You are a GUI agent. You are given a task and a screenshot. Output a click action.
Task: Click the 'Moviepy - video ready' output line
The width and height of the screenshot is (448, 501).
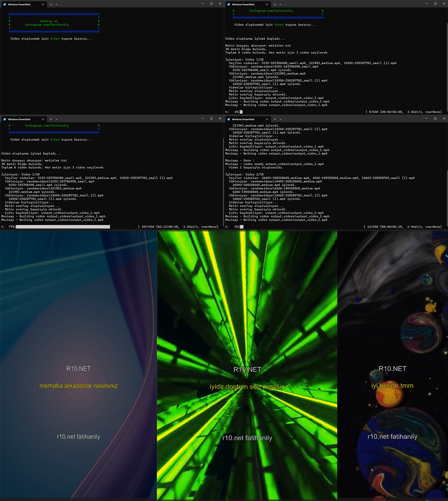pyautogui.click(x=274, y=164)
